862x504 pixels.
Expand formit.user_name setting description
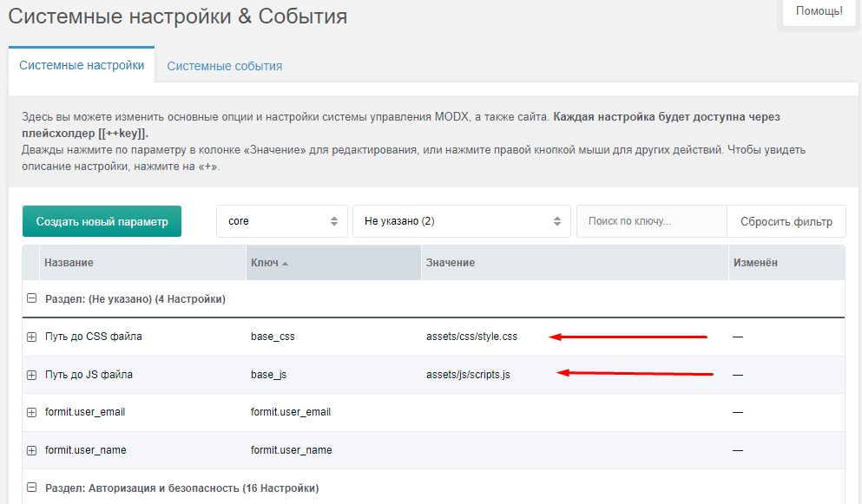pos(31,450)
